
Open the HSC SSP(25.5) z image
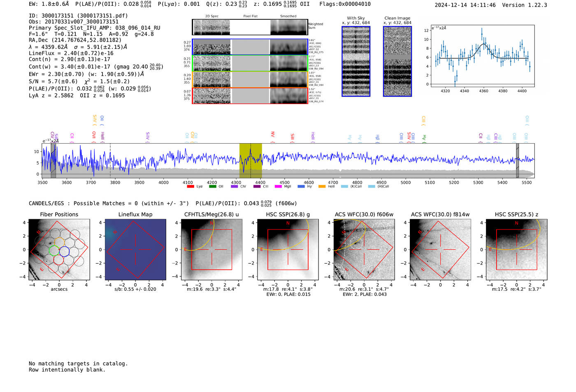(x=516, y=250)
